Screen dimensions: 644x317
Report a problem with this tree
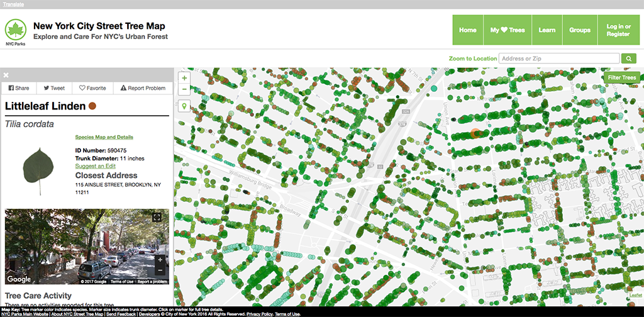tap(143, 88)
